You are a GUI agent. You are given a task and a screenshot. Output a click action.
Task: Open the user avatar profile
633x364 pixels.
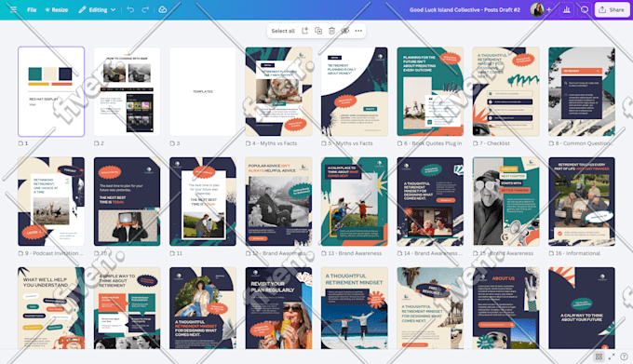click(536, 9)
